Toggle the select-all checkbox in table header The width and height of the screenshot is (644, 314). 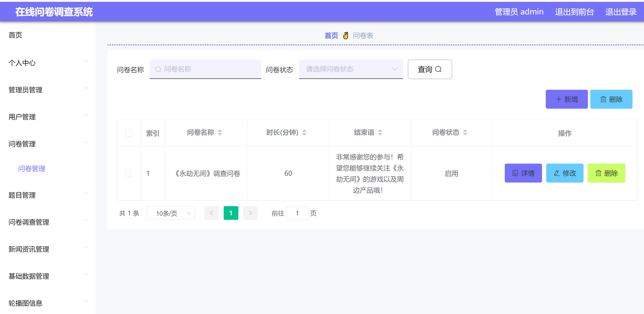tap(129, 133)
